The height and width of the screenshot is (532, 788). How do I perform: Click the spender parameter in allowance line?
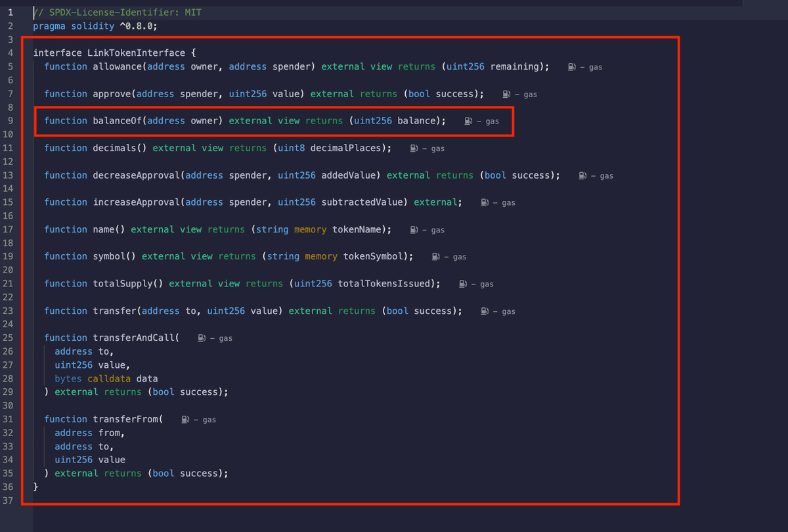(292, 66)
